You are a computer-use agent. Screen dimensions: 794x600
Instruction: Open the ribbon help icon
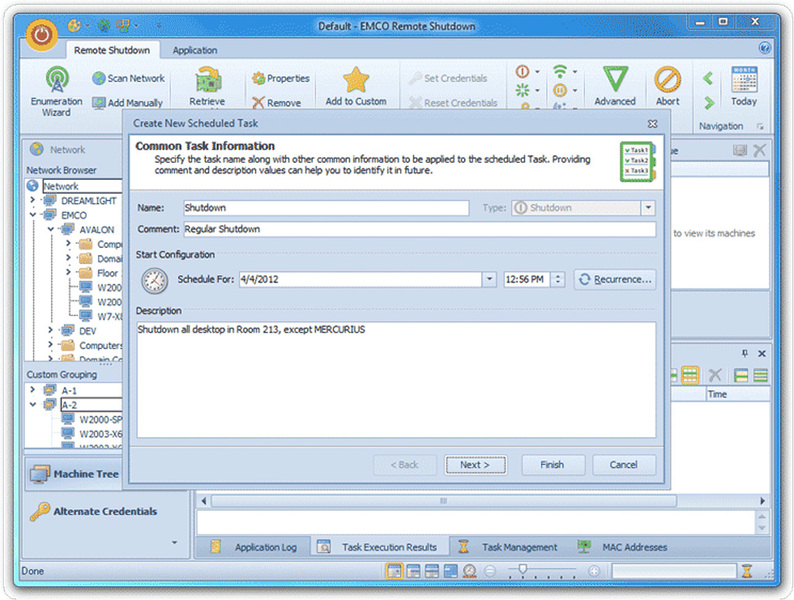click(x=765, y=48)
